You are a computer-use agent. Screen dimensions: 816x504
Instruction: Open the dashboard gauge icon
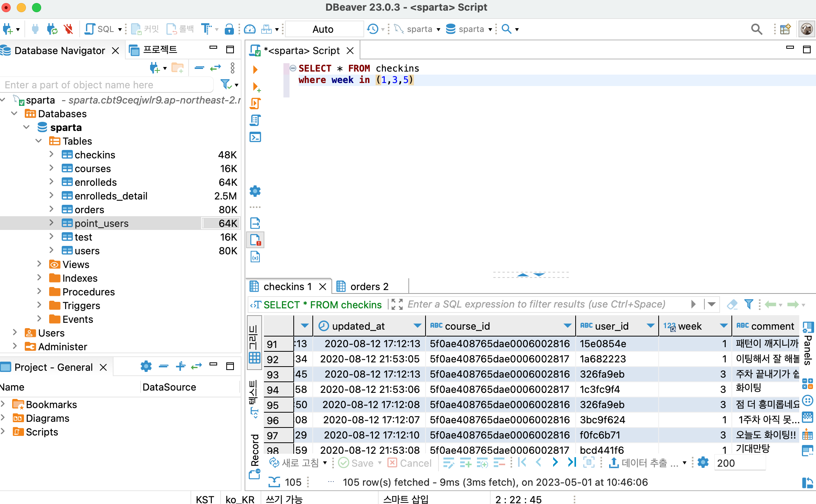tap(250, 29)
